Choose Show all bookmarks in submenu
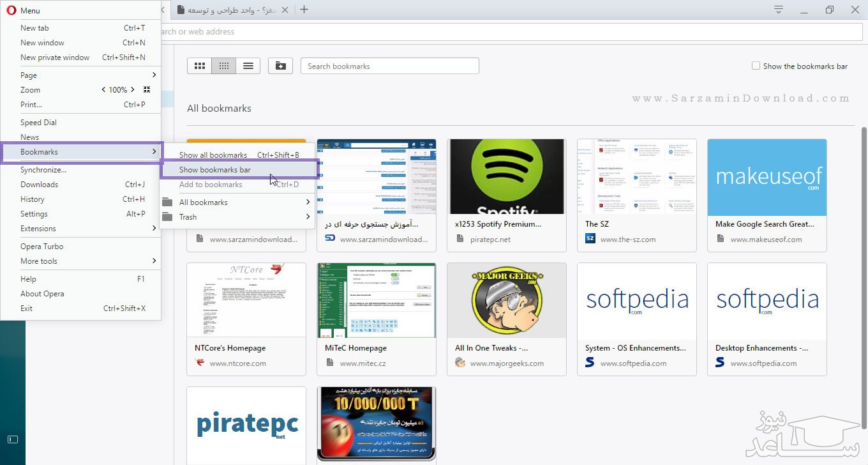868x465 pixels. [238, 155]
